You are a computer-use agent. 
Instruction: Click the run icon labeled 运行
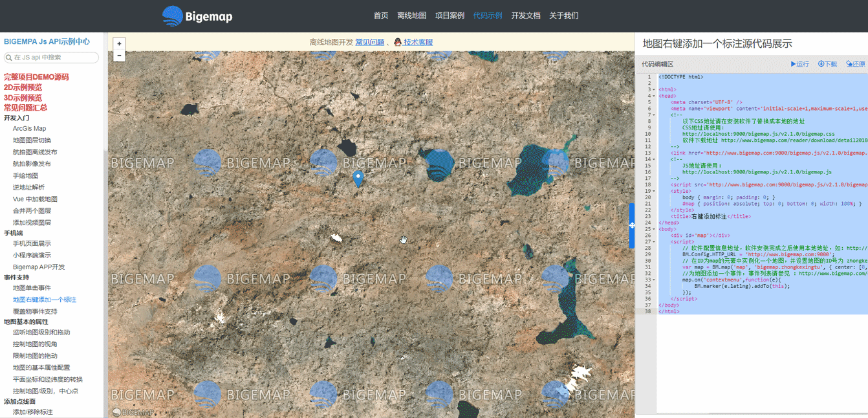pyautogui.click(x=794, y=64)
